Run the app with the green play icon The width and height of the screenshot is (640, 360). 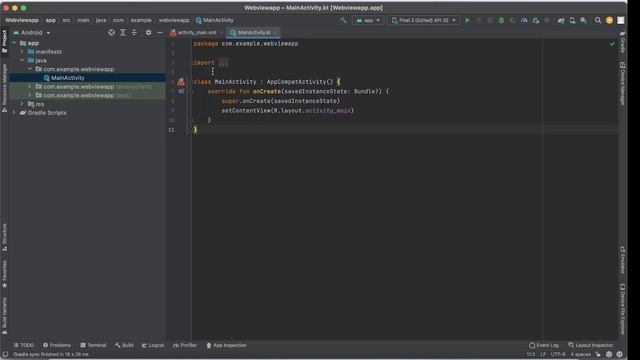pos(467,20)
